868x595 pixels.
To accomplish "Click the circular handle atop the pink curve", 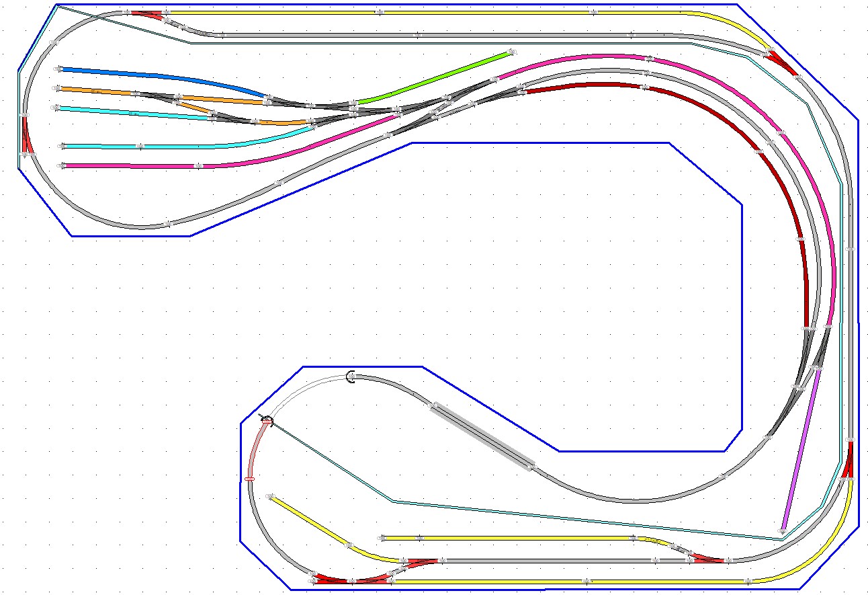I will tap(267, 421).
